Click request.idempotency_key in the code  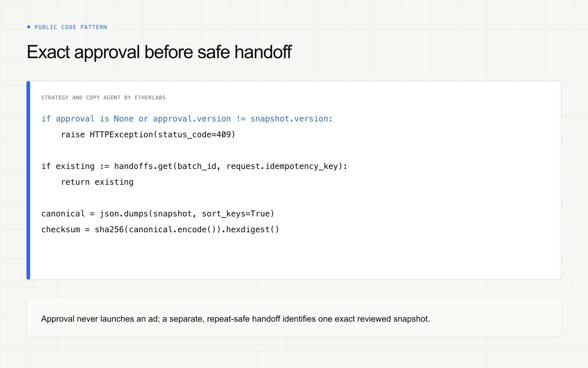282,166
